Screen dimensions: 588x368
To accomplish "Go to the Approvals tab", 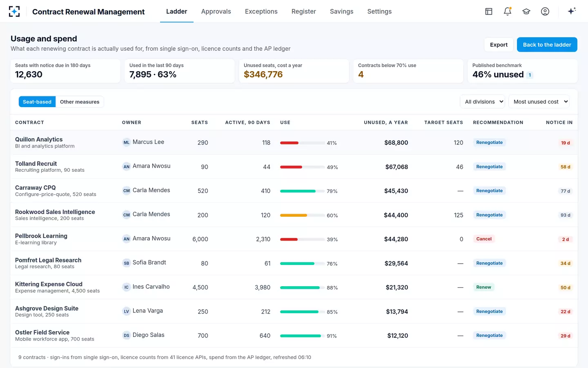I will 216,11.
